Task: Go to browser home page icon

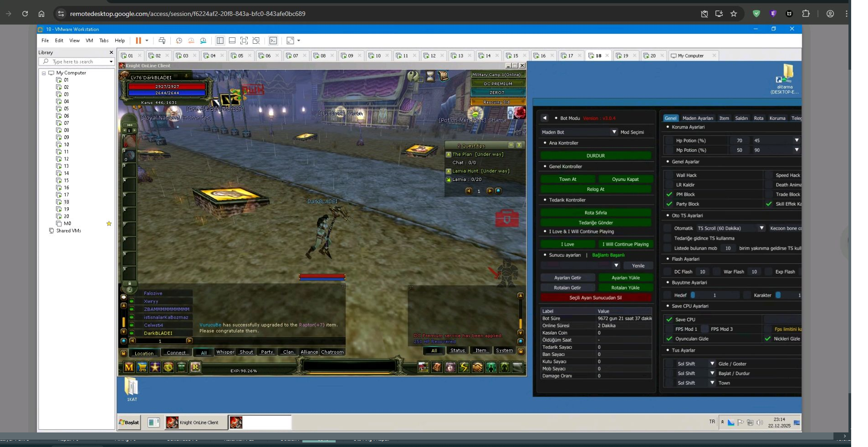Action: tap(41, 14)
